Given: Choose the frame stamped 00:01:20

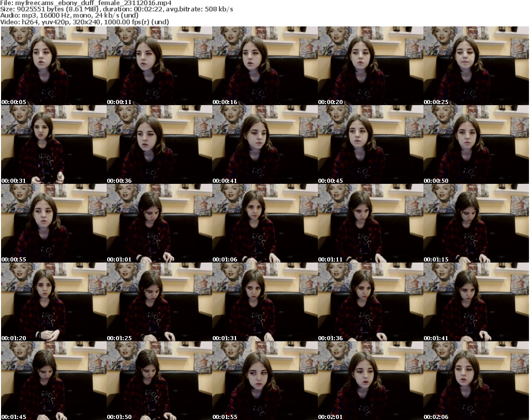Looking at the screenshot, I should tap(54, 301).
